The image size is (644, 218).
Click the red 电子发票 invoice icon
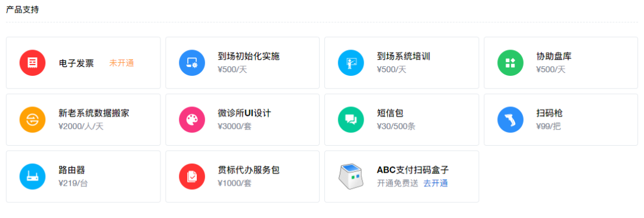pyautogui.click(x=32, y=63)
